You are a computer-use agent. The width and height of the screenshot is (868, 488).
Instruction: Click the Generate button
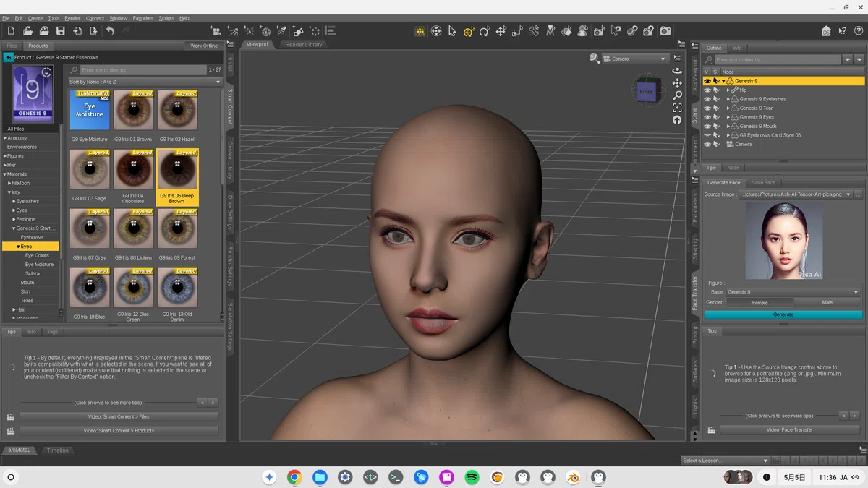click(x=783, y=314)
